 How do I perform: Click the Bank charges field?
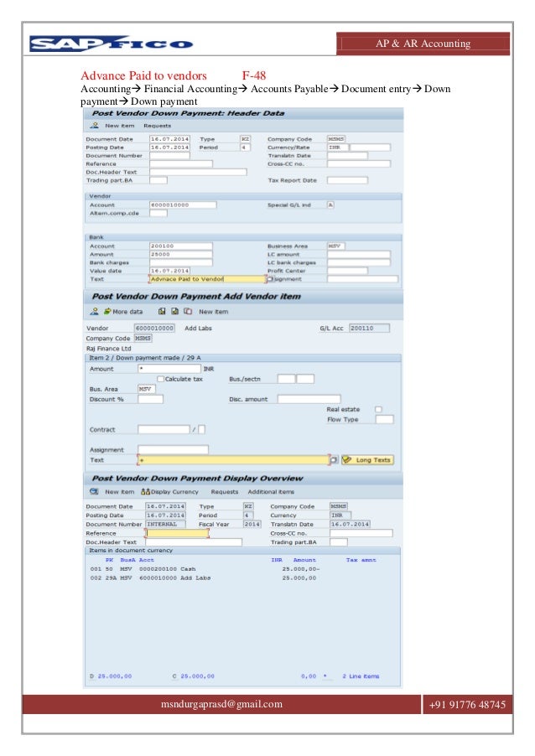click(x=181, y=263)
